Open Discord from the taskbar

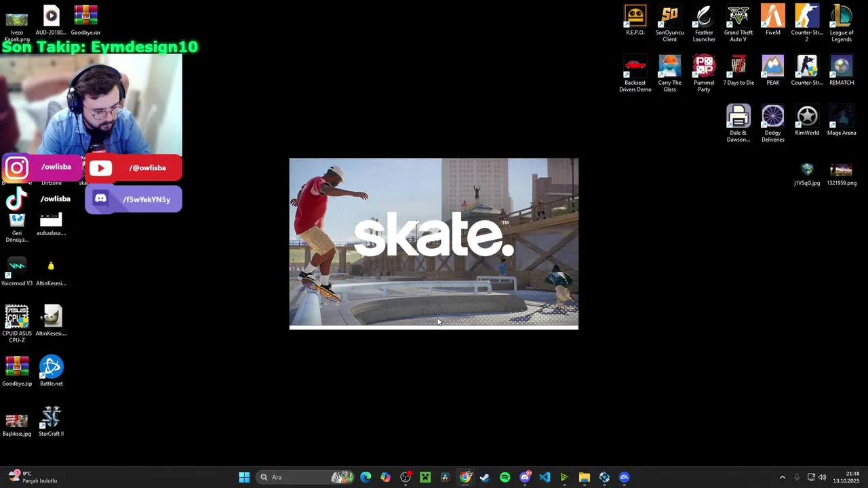(x=525, y=477)
